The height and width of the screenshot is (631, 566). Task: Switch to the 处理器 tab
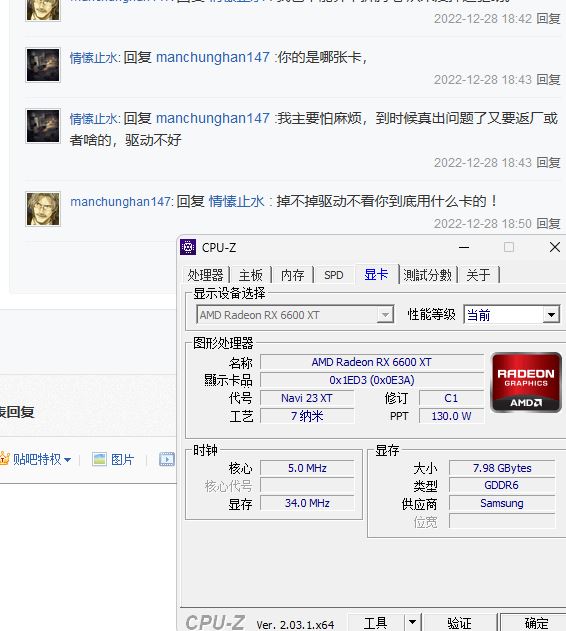[x=205, y=275]
